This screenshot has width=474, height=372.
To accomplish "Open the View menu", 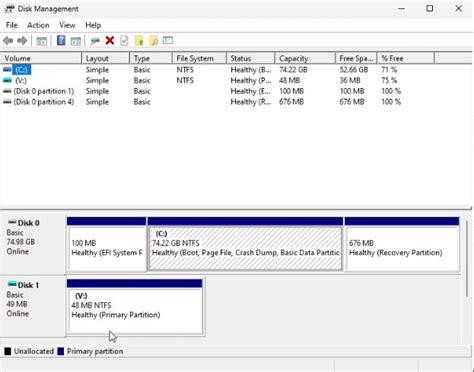I will point(67,25).
